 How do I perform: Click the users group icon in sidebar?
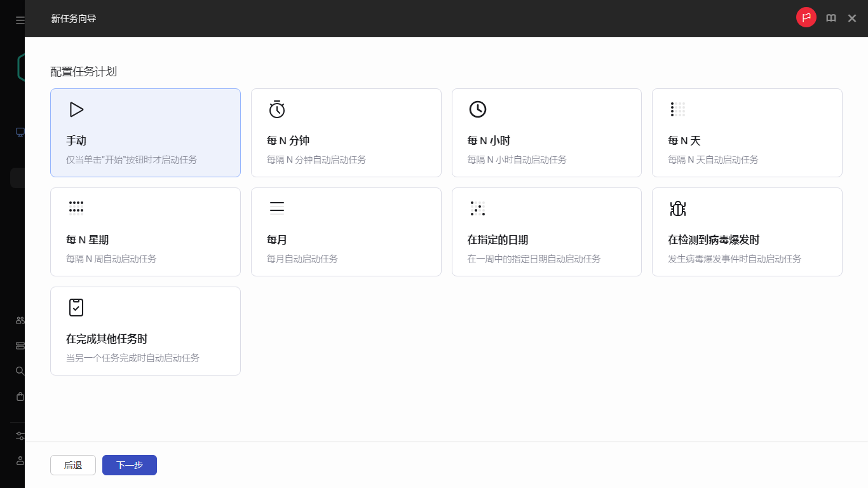pyautogui.click(x=19, y=320)
